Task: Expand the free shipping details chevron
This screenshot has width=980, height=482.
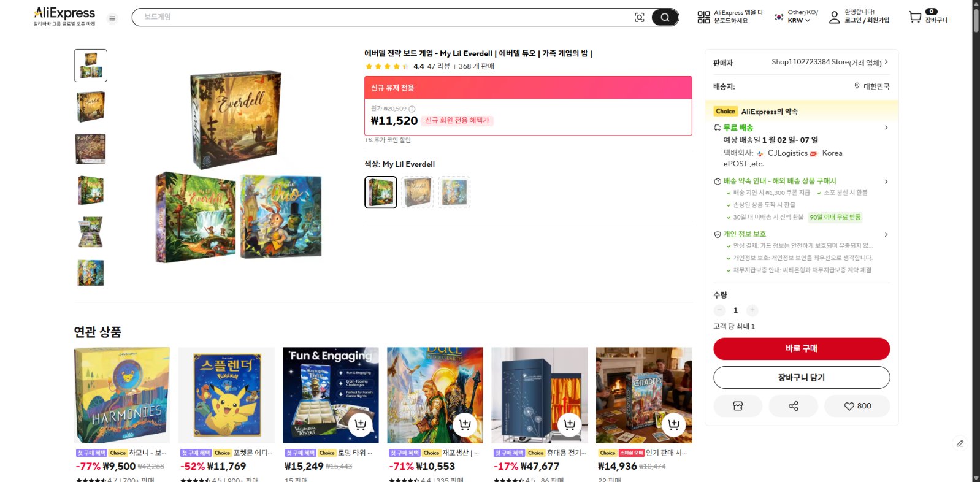Action: click(886, 128)
